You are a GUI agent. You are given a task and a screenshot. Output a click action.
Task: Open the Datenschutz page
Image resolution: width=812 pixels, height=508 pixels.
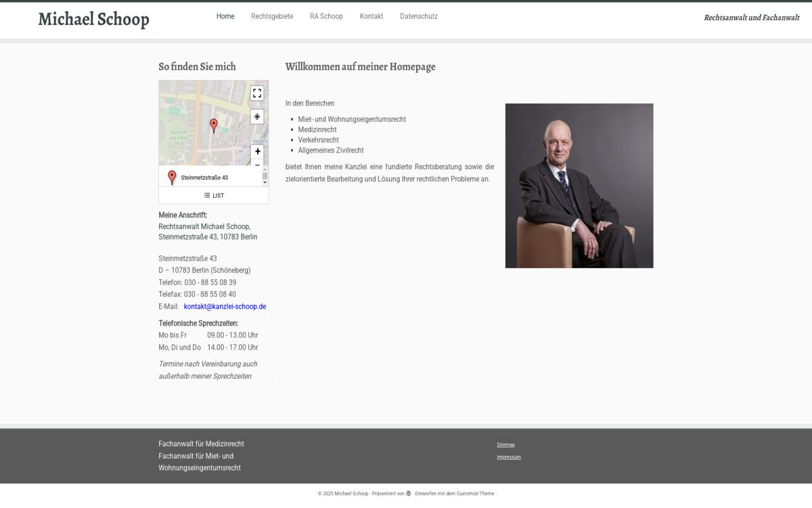pos(419,16)
